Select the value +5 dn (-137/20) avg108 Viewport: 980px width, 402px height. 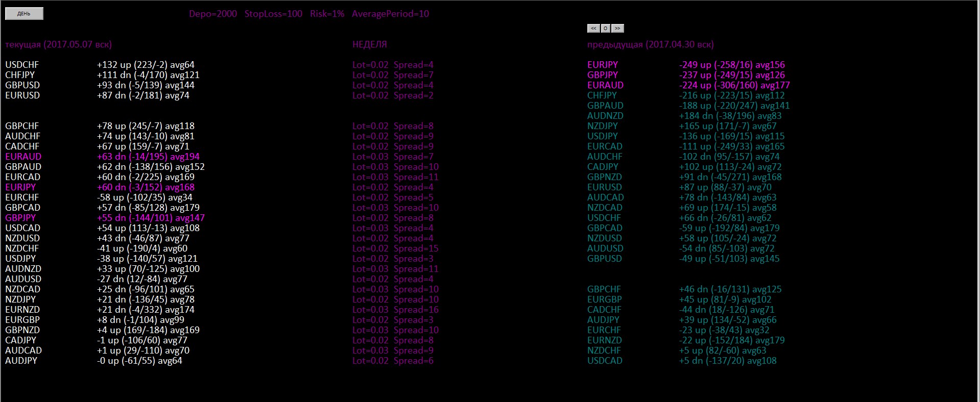[728, 361]
